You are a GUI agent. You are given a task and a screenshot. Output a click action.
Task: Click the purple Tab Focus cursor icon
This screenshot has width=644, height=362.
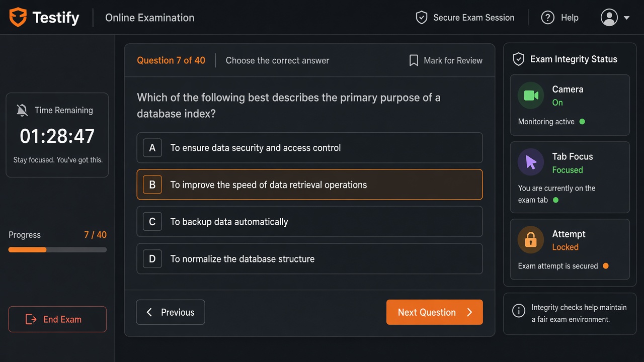(531, 162)
